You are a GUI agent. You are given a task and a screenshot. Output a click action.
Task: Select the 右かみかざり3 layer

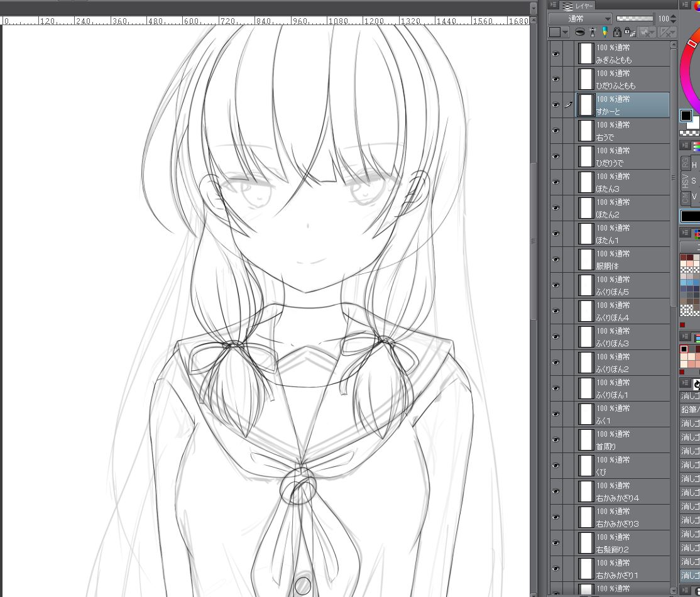pos(623,518)
